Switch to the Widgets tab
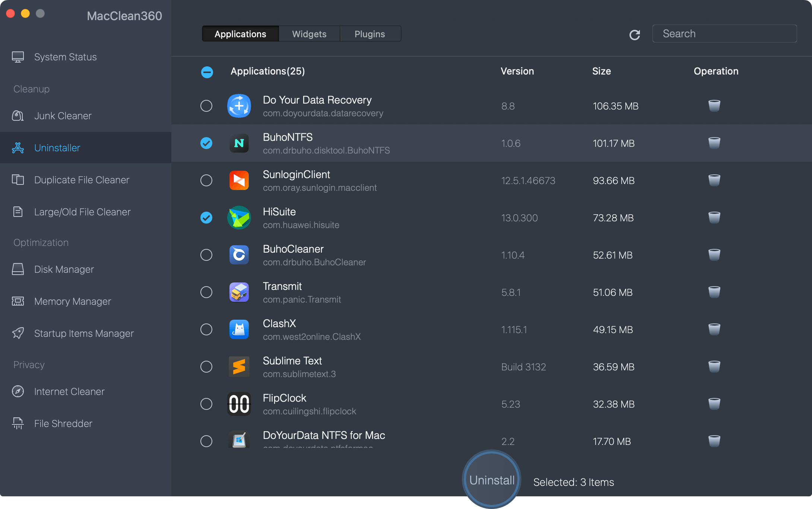 tap(309, 34)
